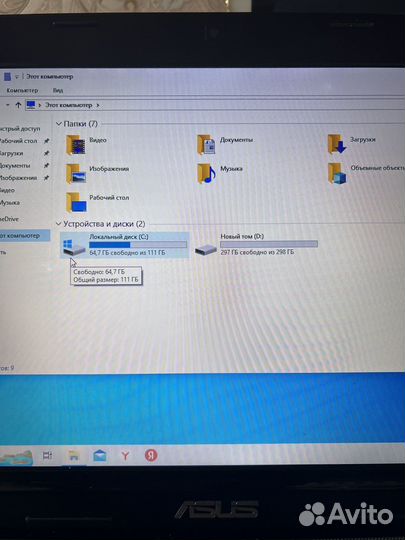Unpin Изображения in the quick access sidebar
The width and height of the screenshot is (405, 540).
coord(46,178)
